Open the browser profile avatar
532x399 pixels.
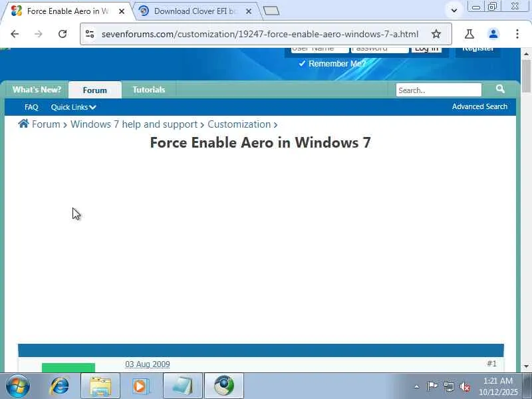point(493,34)
